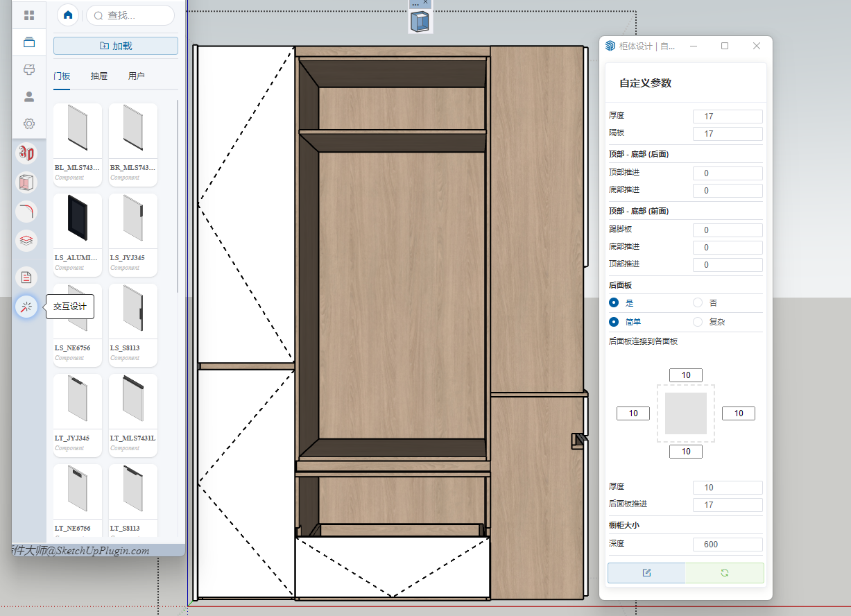The width and height of the screenshot is (851, 616).
Task: Switch to the 抽屉 tab
Action: coord(99,76)
